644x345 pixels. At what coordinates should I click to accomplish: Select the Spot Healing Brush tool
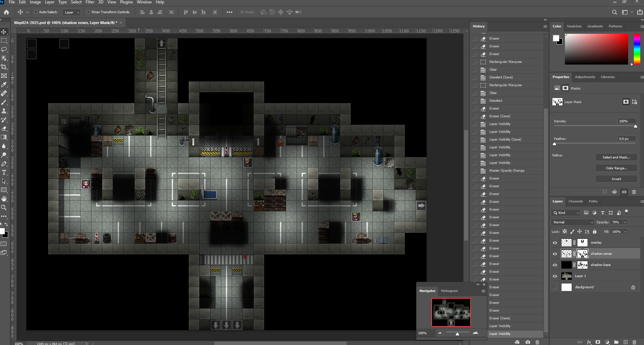[4, 93]
